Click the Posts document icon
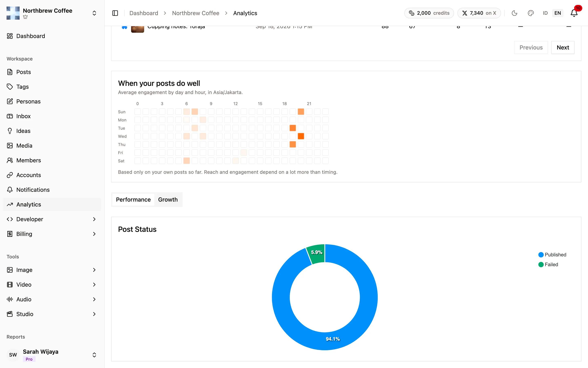Screen dimensions: 588x368 pos(10,72)
